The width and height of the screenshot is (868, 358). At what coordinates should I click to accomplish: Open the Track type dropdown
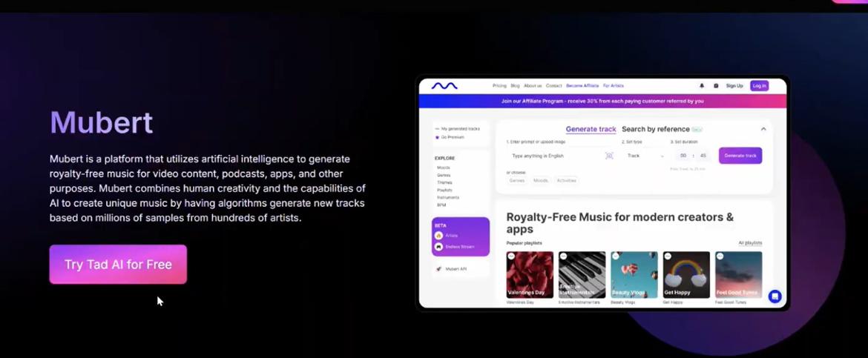[645, 156]
